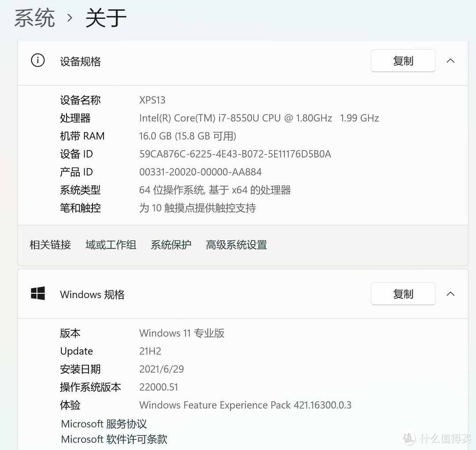Select device name value XPS13
Image resolution: width=476 pixels, height=450 pixels.
[152, 100]
